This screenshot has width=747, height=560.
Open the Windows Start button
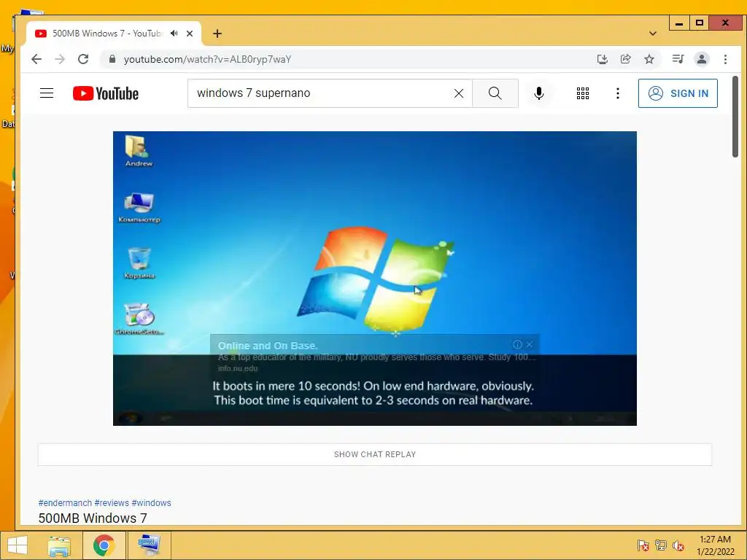[x=18, y=545]
